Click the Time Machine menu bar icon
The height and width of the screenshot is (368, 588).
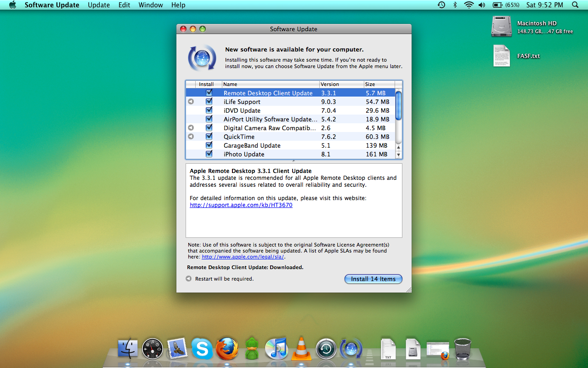[x=441, y=5]
